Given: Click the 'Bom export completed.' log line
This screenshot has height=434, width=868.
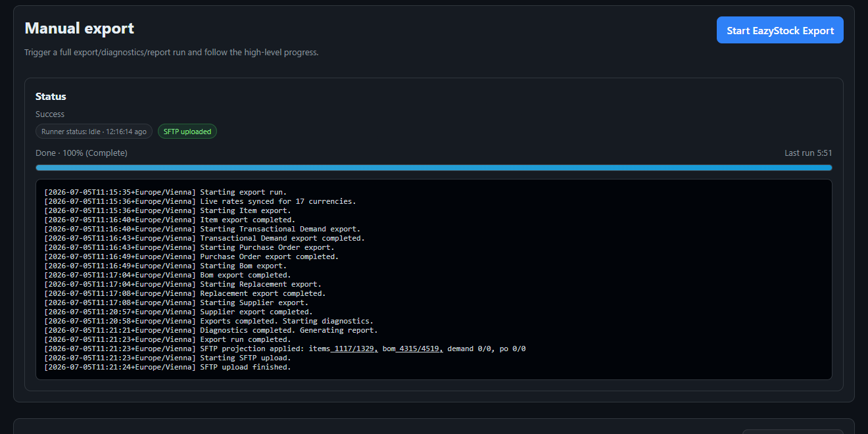Looking at the screenshot, I should pos(168,275).
